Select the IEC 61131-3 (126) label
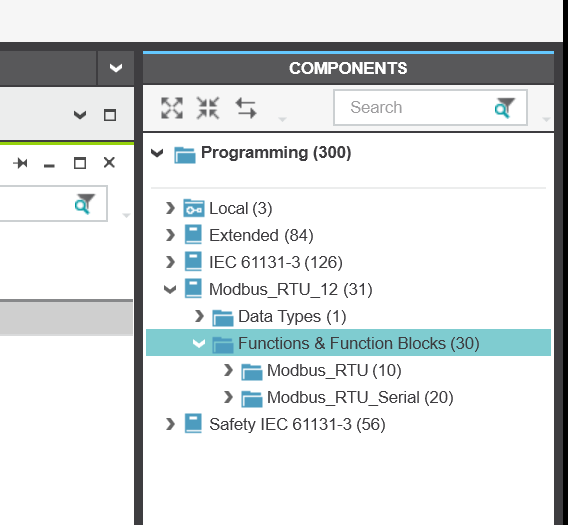Viewport: 568px width, 525px height. tap(276, 262)
